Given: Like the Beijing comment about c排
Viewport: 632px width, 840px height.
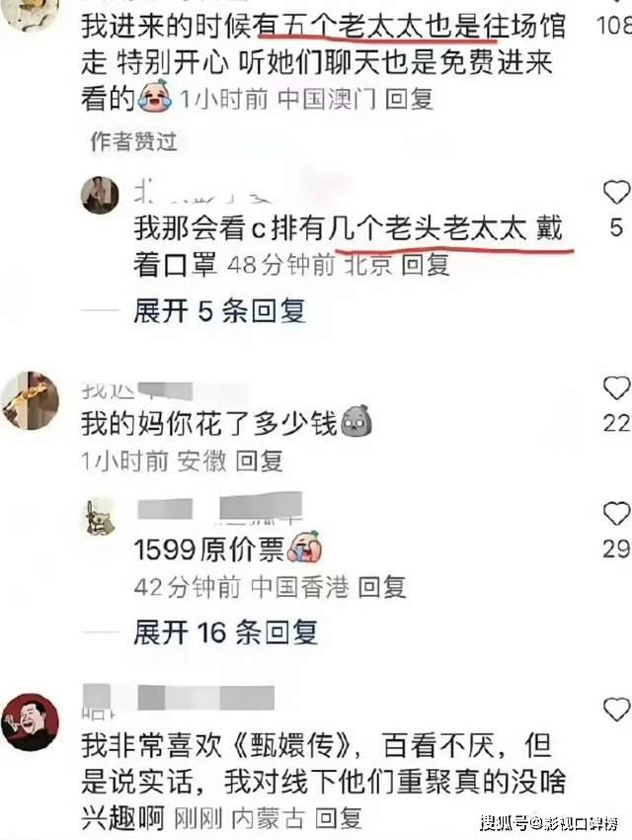Looking at the screenshot, I should (616, 192).
